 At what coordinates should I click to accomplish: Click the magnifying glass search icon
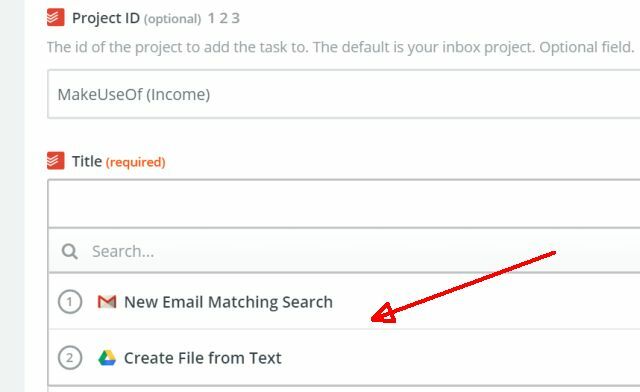[x=69, y=252]
